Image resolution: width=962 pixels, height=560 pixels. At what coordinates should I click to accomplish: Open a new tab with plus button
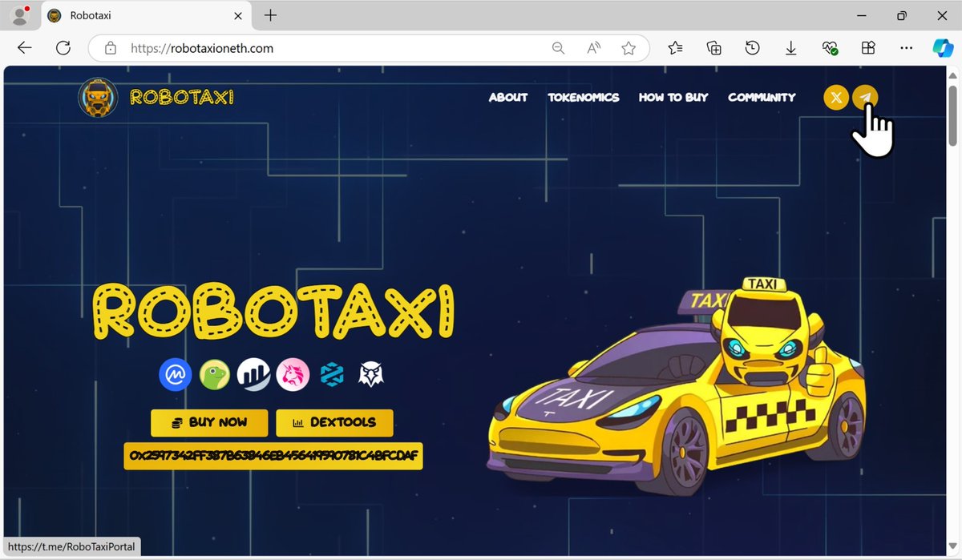tap(271, 15)
